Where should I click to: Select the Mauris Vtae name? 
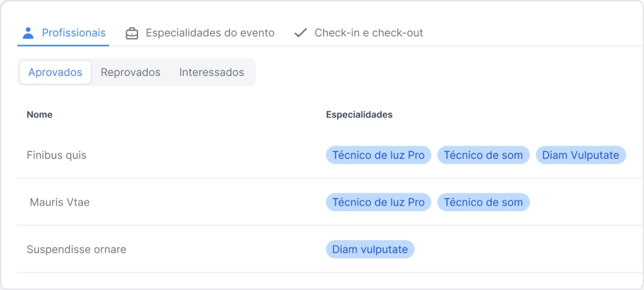[x=60, y=202]
